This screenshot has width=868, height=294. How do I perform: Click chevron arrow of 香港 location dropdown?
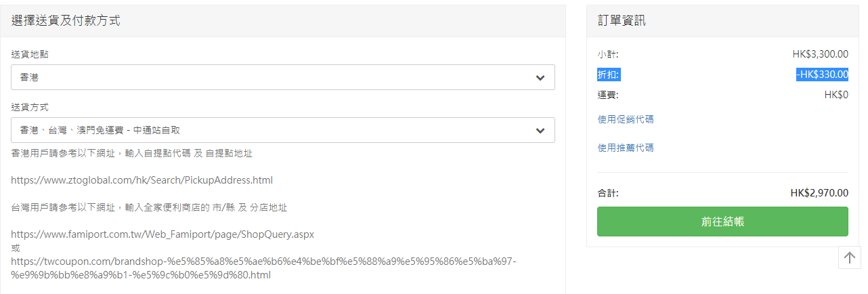(540, 77)
